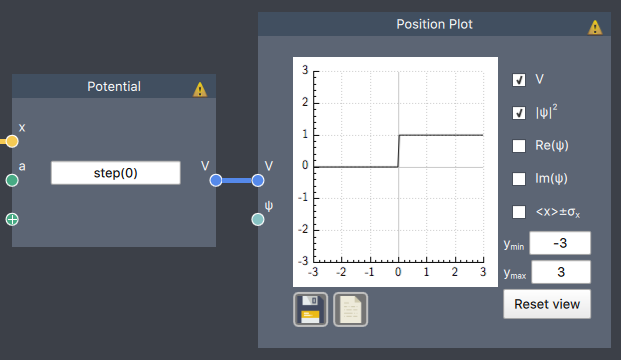
Task: Enable the Im(ψ) checkbox
Action: (x=519, y=179)
